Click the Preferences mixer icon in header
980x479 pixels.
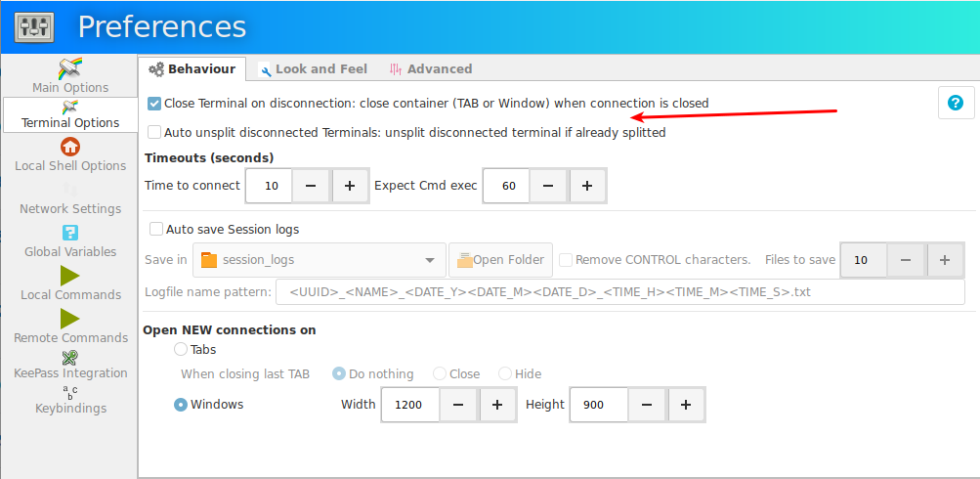click(x=34, y=27)
